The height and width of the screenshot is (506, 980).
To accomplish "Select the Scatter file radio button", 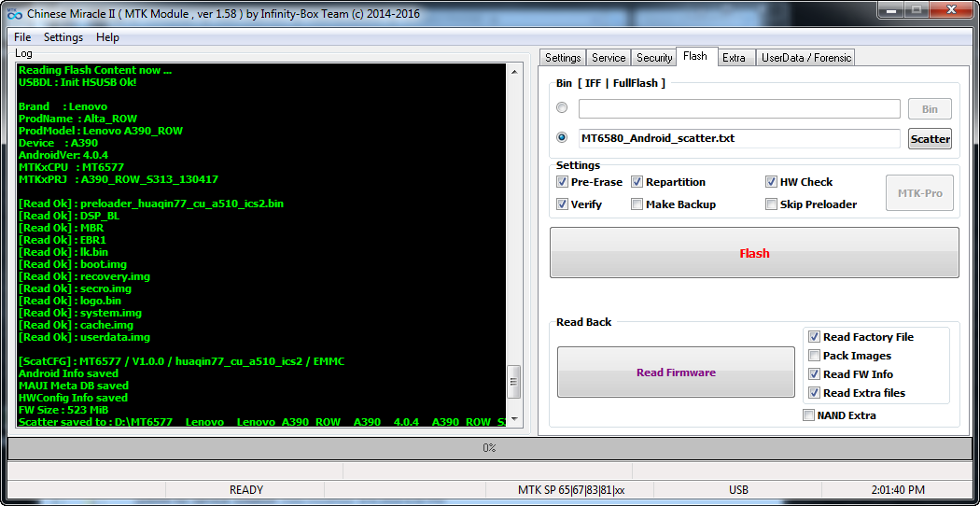I will pos(562,137).
